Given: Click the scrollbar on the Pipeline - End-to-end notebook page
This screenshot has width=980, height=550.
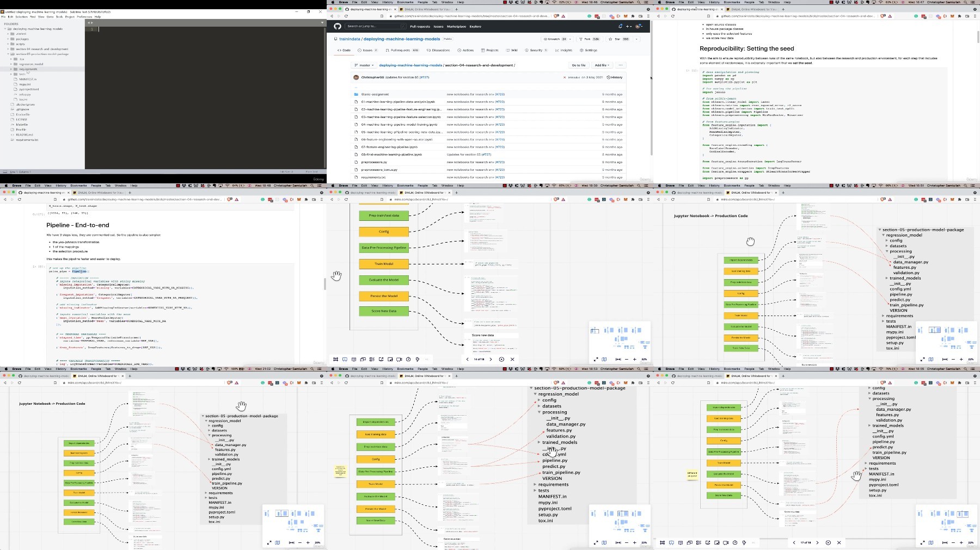Looking at the screenshot, I should click(324, 284).
